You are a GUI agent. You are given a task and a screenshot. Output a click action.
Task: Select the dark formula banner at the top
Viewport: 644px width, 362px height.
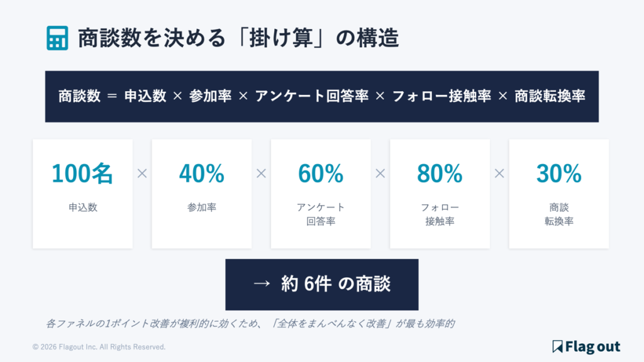(x=321, y=96)
